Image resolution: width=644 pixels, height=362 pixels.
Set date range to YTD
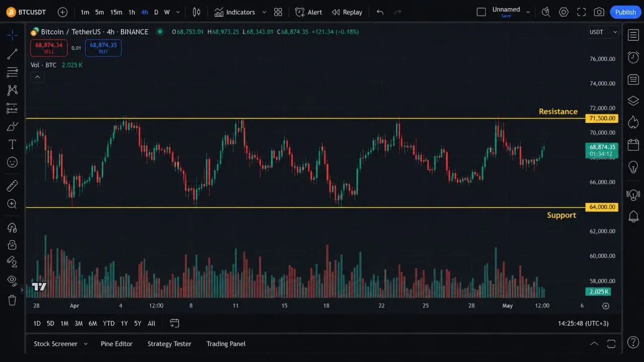click(108, 323)
